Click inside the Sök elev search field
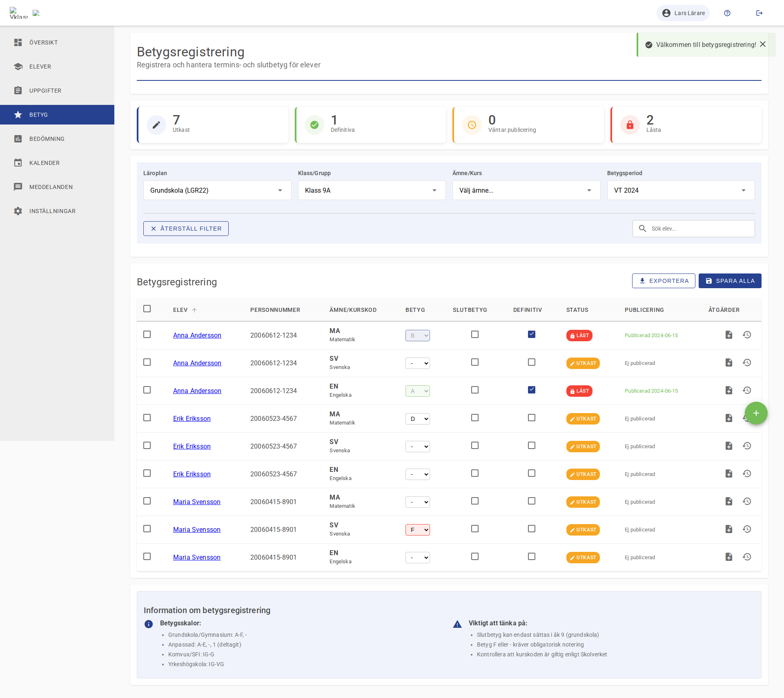 pos(694,229)
